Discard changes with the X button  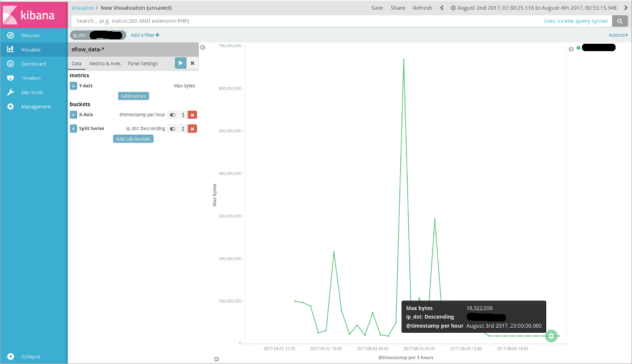pyautogui.click(x=192, y=63)
